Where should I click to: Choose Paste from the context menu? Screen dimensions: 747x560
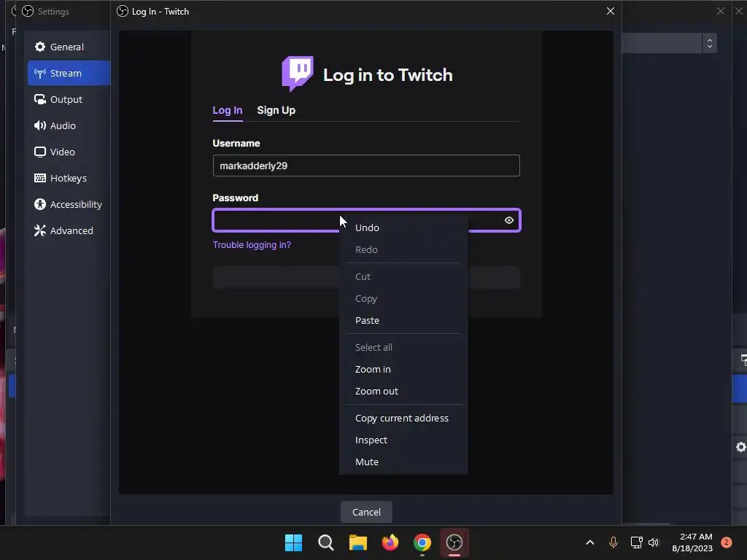[x=403, y=320]
